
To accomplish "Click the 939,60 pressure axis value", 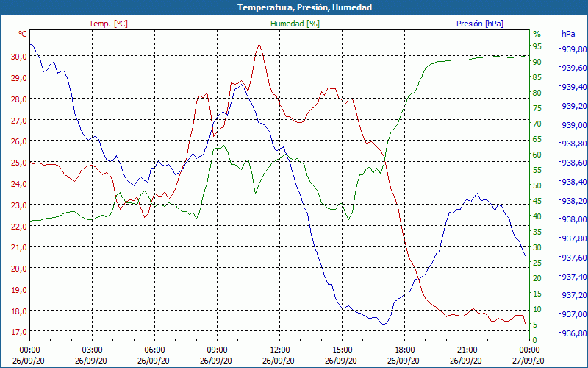I will 574,68.
